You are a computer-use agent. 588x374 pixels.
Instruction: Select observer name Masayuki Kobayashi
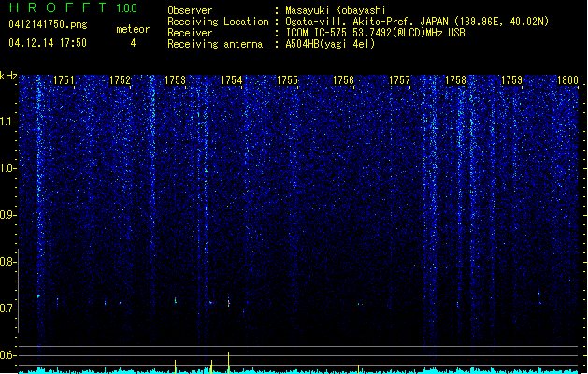[336, 10]
